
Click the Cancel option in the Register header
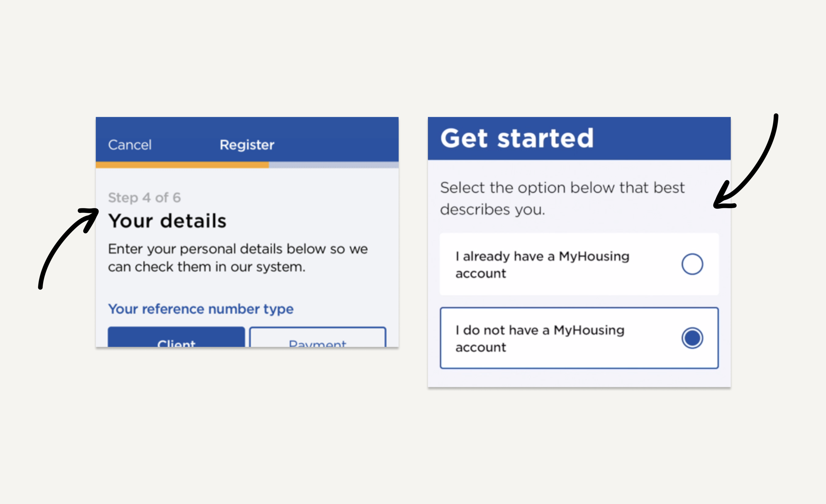[x=130, y=144]
